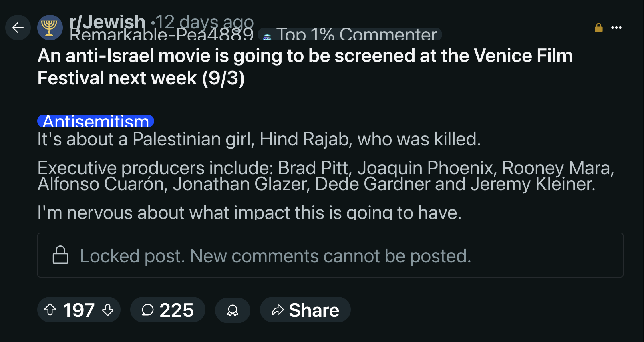Screen dimensions: 644x342
Task: Click the 12 days ago timestamp
Action: pyautogui.click(x=205, y=22)
